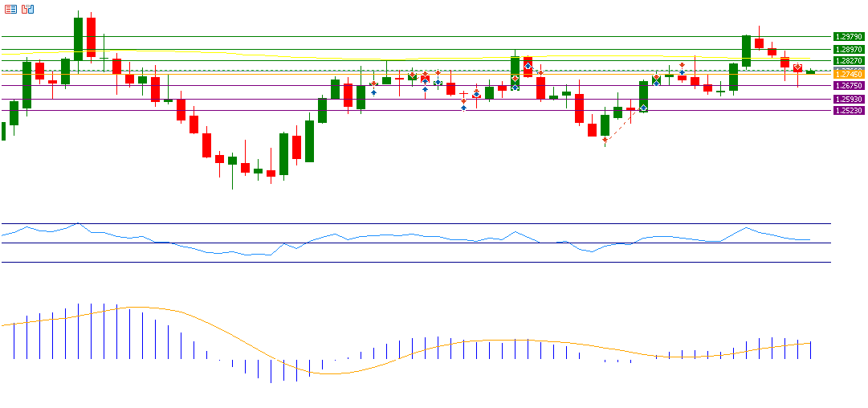868x408 pixels.
Task: Click the light blue oscillator line
Action: 241,252
